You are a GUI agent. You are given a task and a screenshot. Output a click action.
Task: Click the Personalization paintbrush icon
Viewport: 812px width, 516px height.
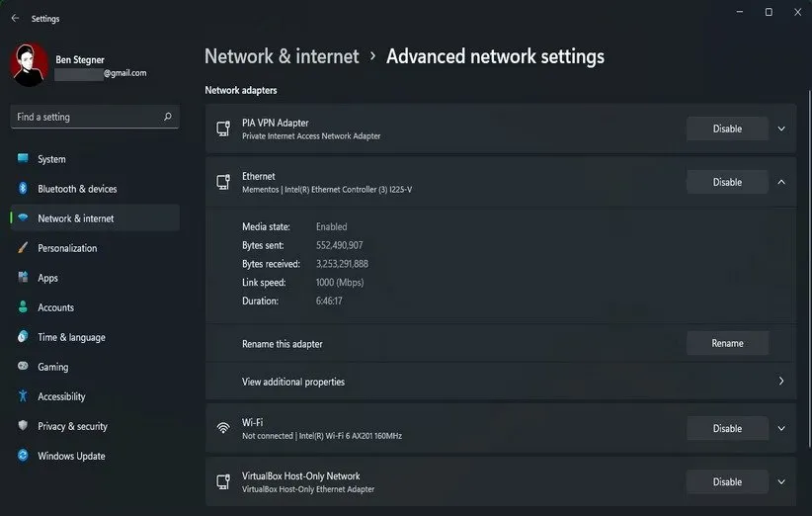click(23, 248)
